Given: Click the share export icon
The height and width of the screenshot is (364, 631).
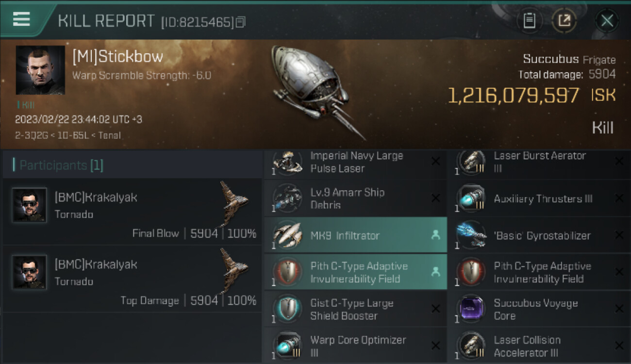Looking at the screenshot, I should pyautogui.click(x=564, y=20).
